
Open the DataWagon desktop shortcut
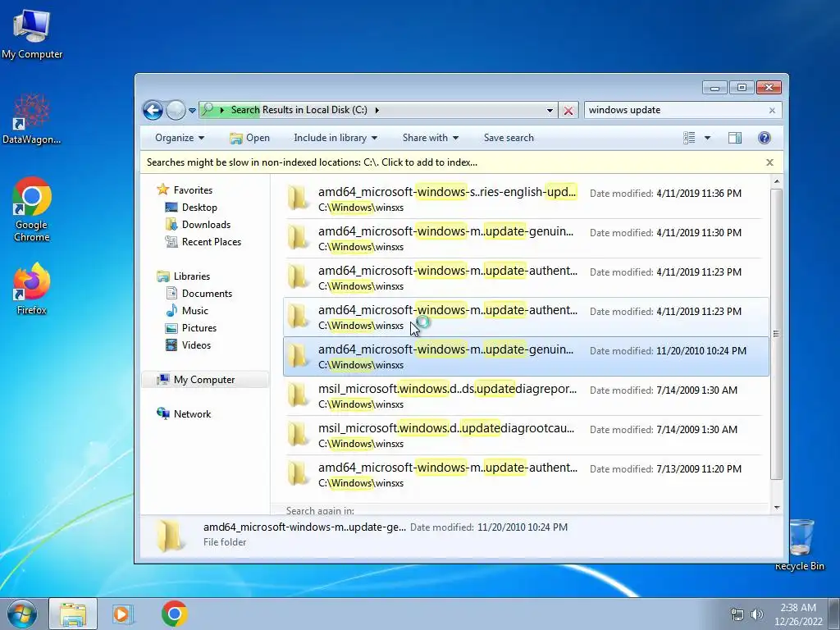32,119
